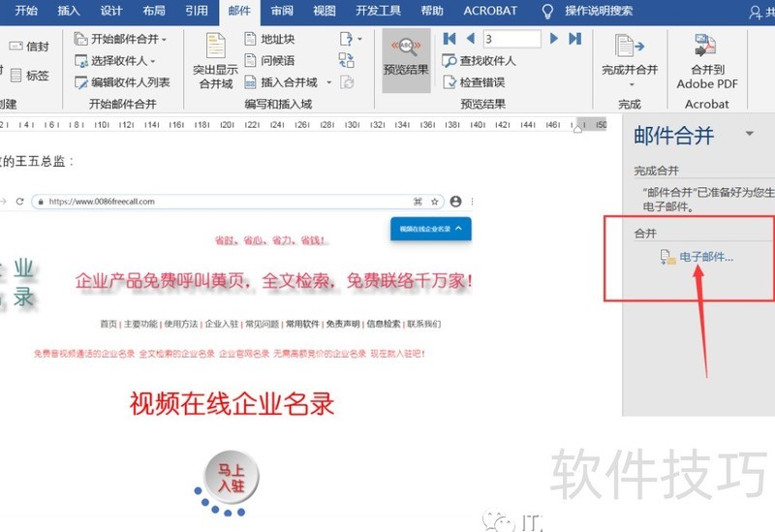Screen dimensions: 775x532
Task: Switch to the 布局 tab
Action: tap(154, 11)
